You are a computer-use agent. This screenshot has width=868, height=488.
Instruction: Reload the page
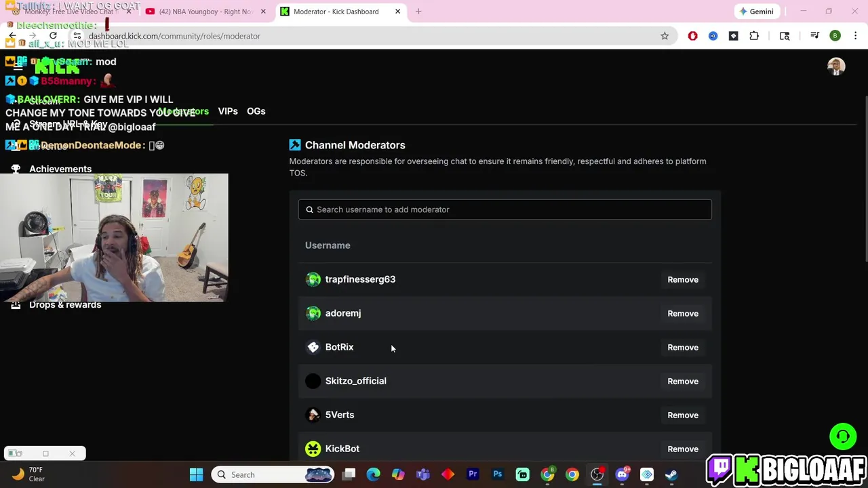53,36
